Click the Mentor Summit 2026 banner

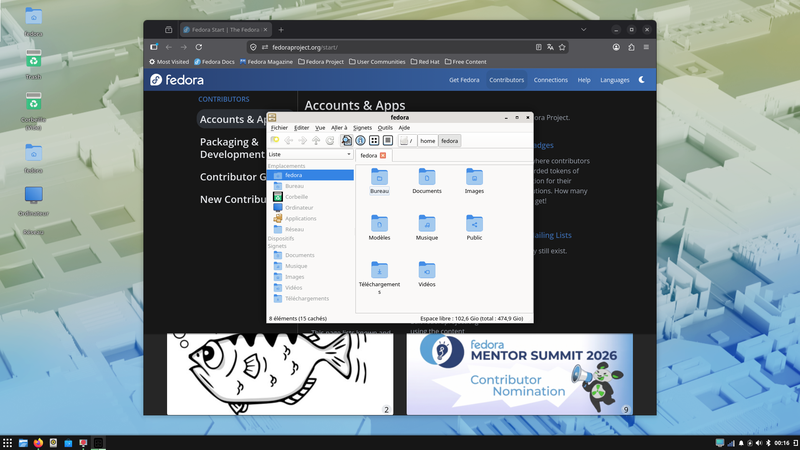point(519,374)
